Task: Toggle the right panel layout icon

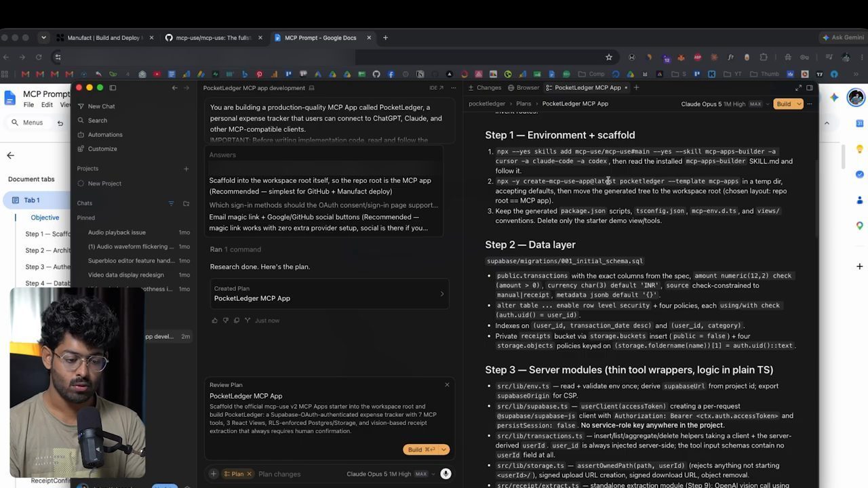Action: 809,87
